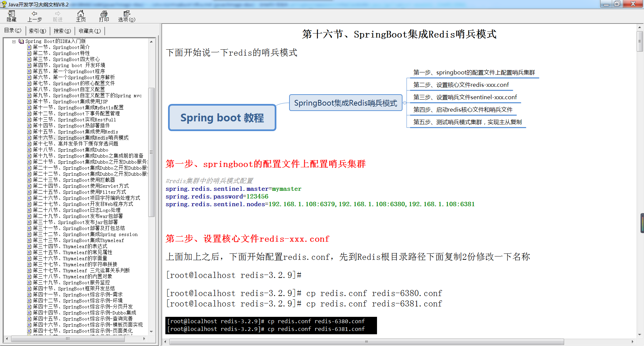Click the 打印 (Print) toolbar icon

coord(104,16)
